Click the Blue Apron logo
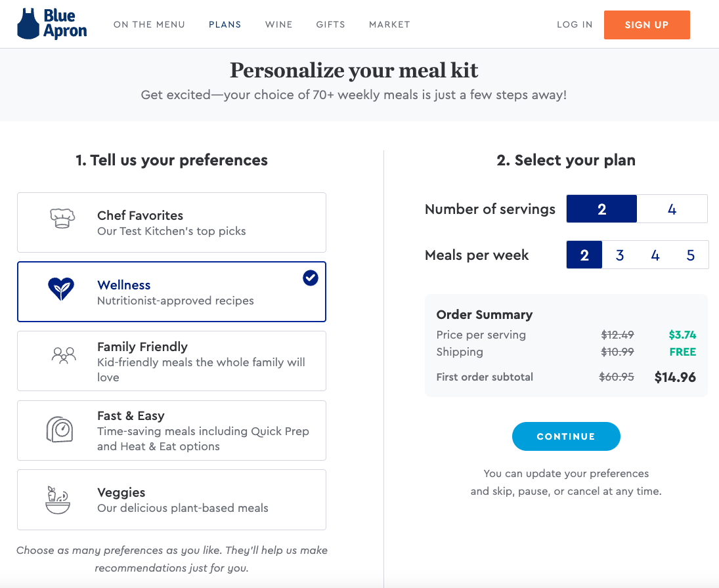Viewport: 719px width, 588px height. click(x=51, y=24)
